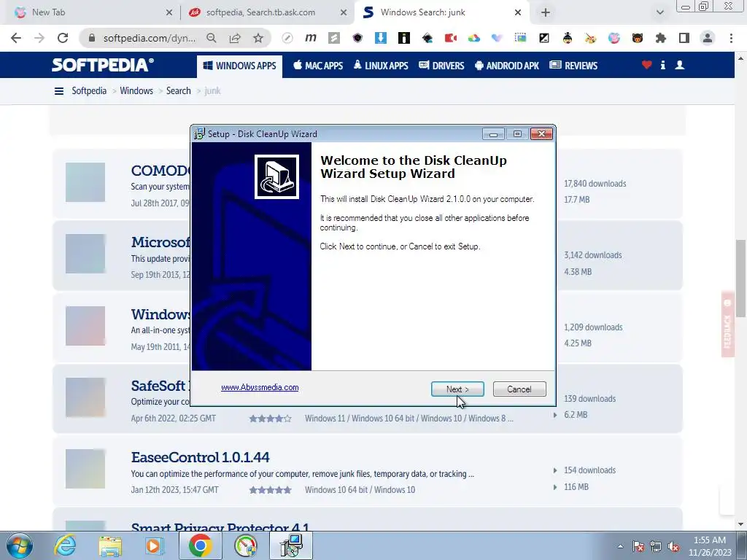Reload the Softpedia page
This screenshot has width=747, height=560.
click(x=63, y=38)
